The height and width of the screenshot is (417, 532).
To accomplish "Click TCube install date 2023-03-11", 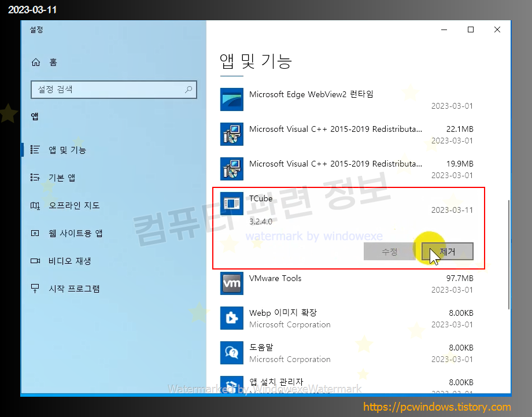I will click(x=452, y=210).
